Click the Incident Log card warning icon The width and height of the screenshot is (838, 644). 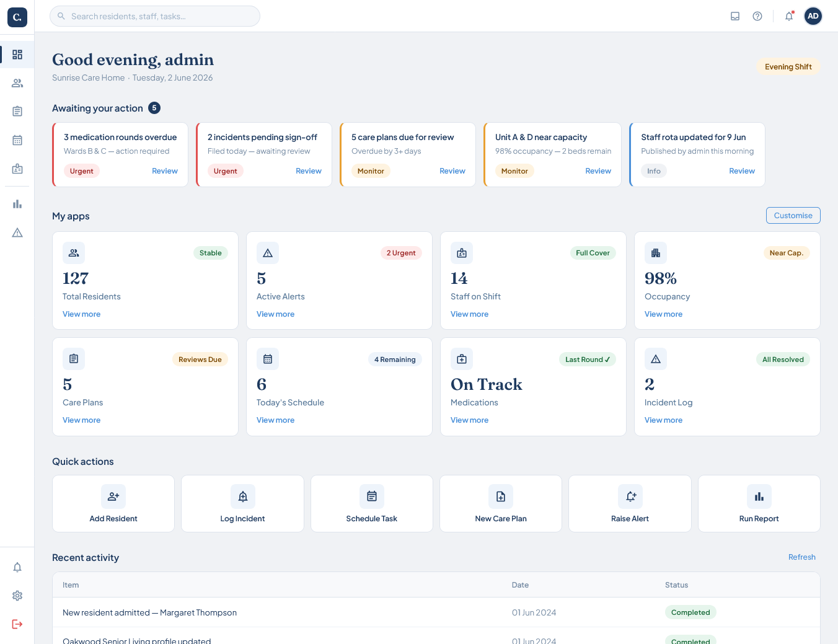click(x=656, y=359)
